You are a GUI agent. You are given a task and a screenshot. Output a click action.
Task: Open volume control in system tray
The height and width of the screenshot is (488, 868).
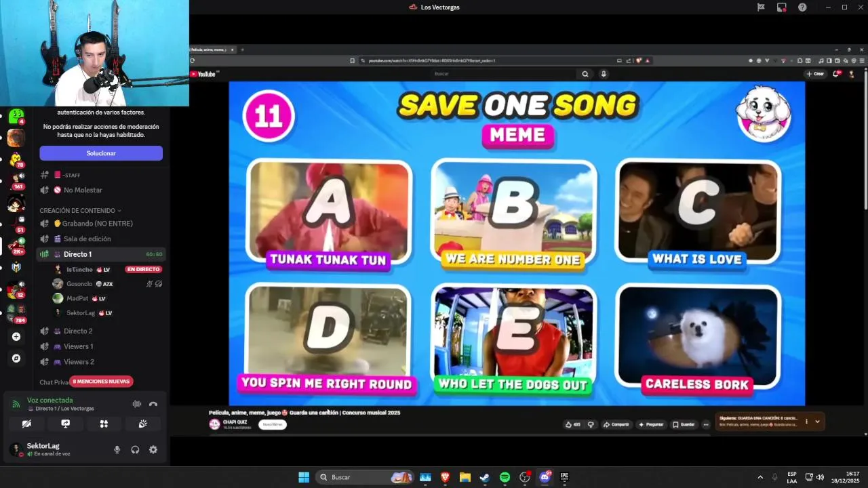821,477
